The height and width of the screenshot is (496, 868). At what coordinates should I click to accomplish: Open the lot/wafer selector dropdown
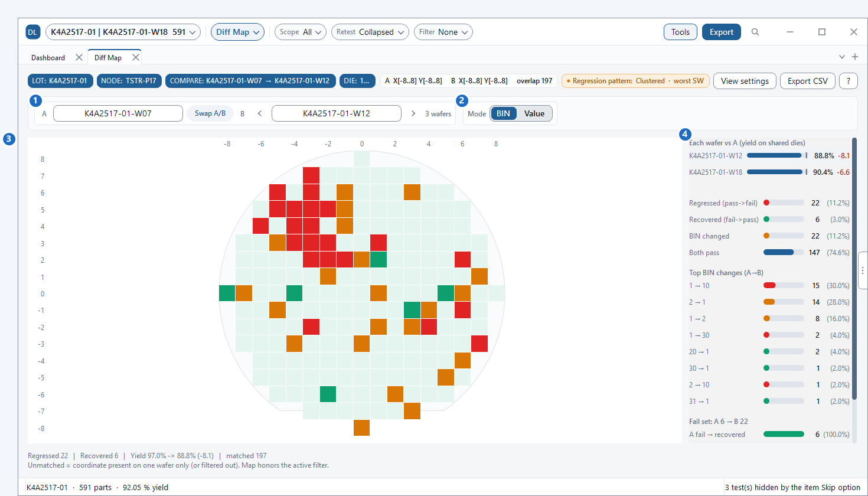123,32
